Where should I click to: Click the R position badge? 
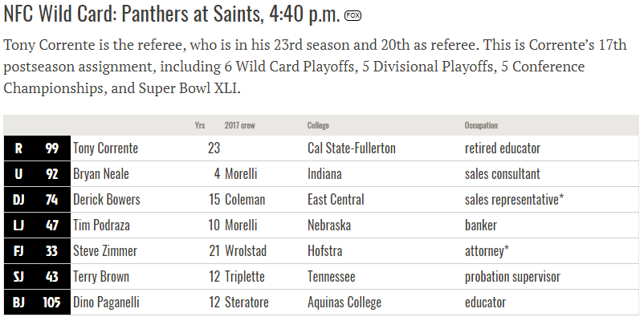18,148
